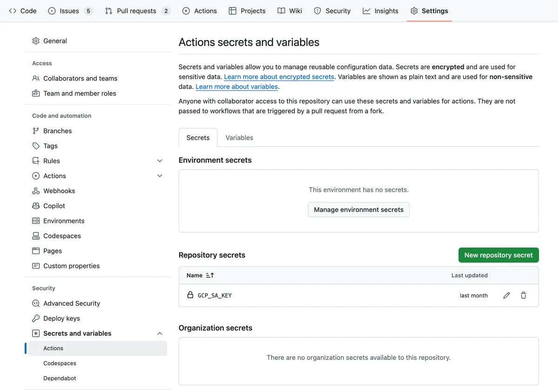The image size is (558, 392).
Task: Open the Insights tab
Action: pos(381,11)
